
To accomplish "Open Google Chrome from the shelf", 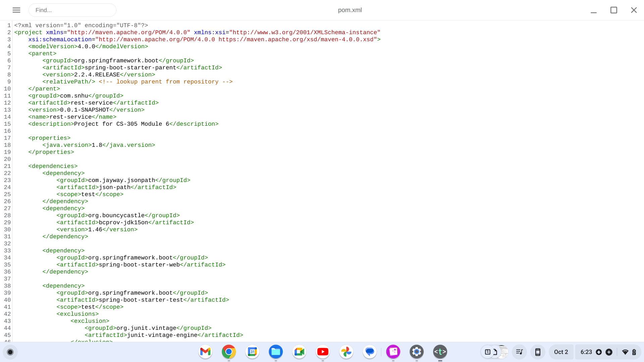I will [x=229, y=352].
